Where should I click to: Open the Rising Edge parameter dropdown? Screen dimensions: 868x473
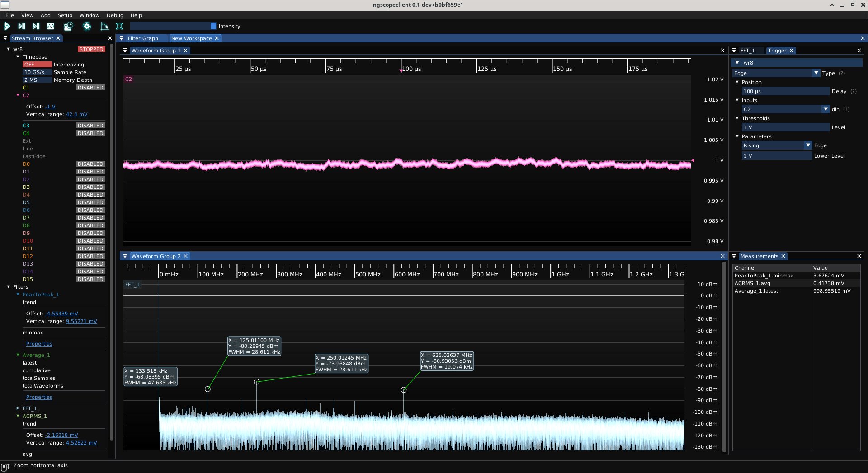777,145
